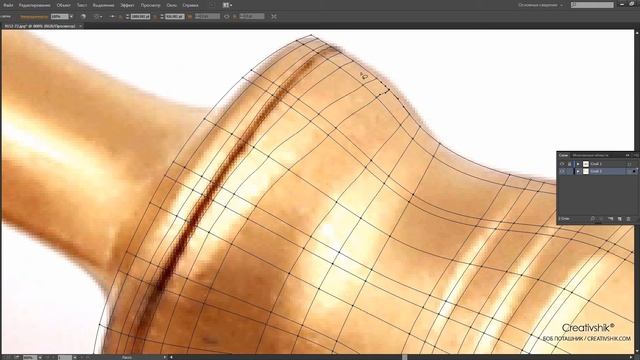This screenshot has width=640, height=360.
Task: Toggle the constrain proportions link icon
Action: click(x=227, y=16)
